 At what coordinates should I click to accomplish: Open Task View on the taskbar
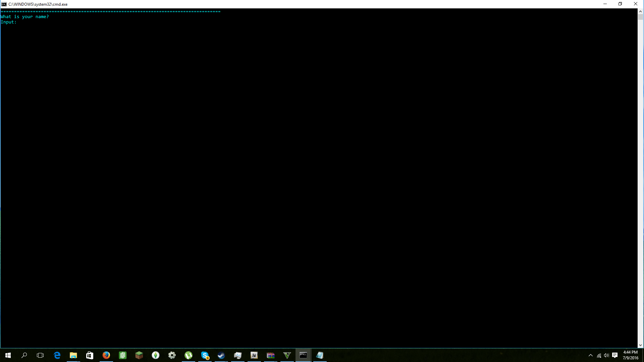click(x=40, y=355)
